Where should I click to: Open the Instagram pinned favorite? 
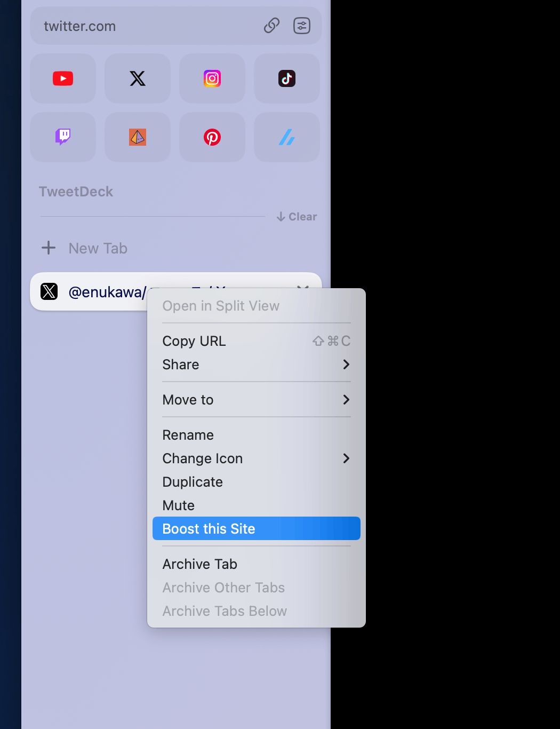pos(212,78)
